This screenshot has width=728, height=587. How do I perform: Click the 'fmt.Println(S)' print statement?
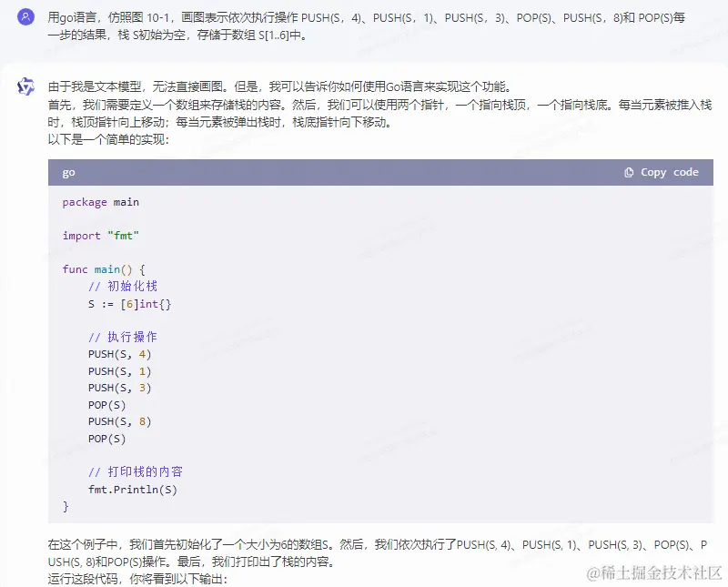131,489
